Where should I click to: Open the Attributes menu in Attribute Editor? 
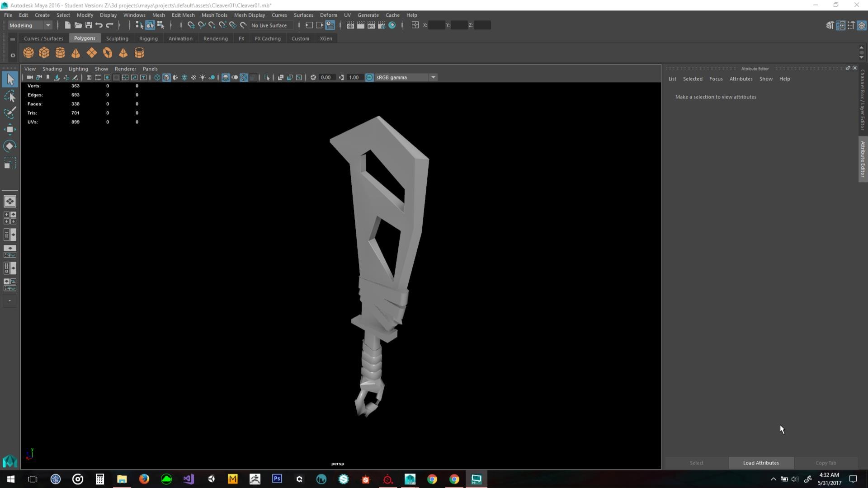[x=741, y=79]
